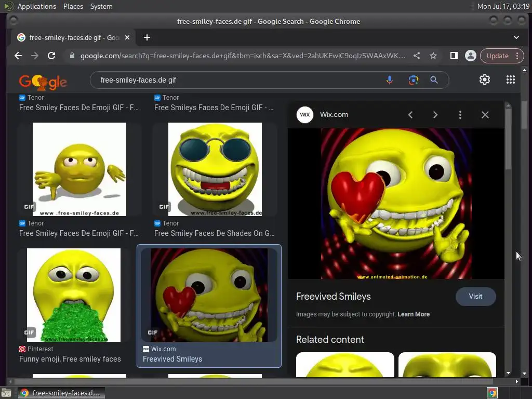The width and height of the screenshot is (532, 399).
Task: Click the page vertical scrollbar thumb
Action: tap(525, 115)
